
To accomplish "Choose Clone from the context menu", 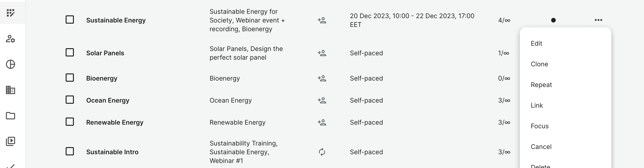I will [x=539, y=64].
